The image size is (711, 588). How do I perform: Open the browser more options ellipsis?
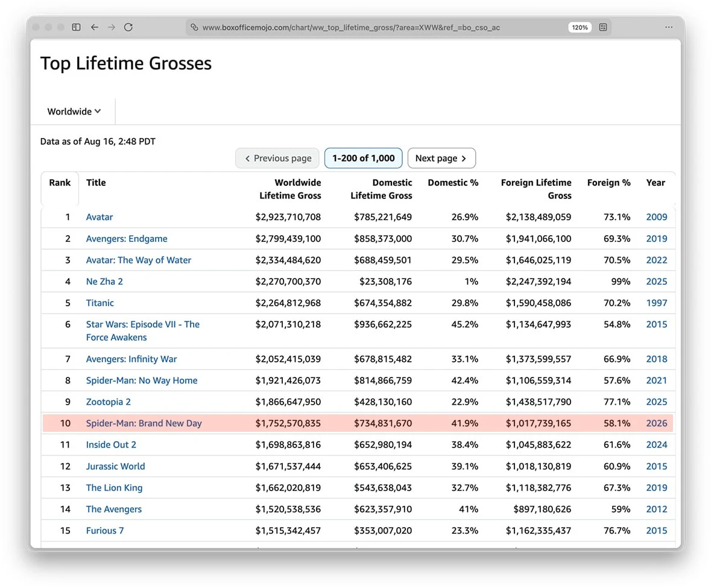click(x=668, y=27)
